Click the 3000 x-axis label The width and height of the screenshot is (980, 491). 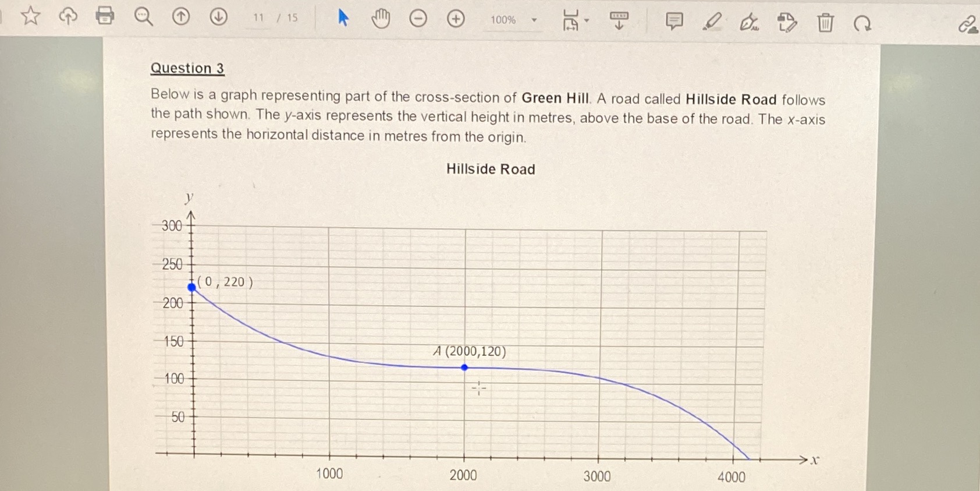597,476
